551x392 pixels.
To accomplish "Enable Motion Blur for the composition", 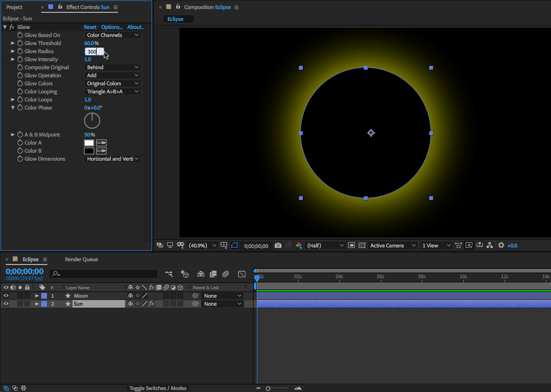I will click(x=226, y=274).
